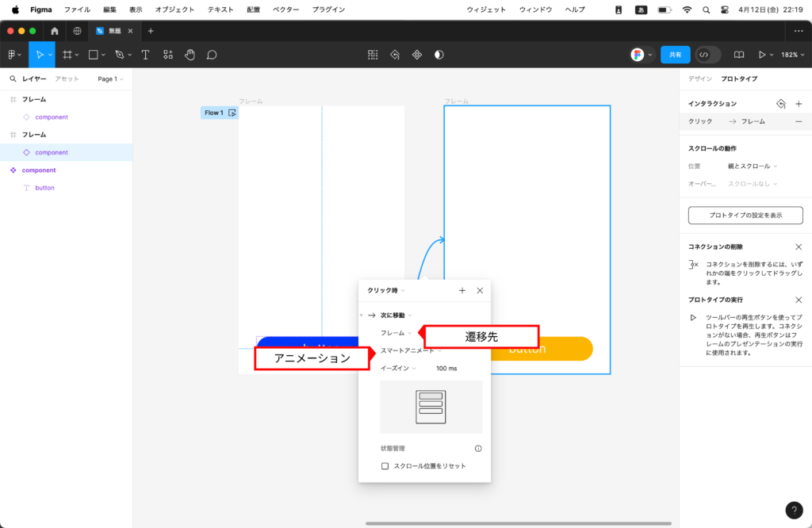Select the Comment tool
This screenshot has width=812, height=528.
[212, 55]
